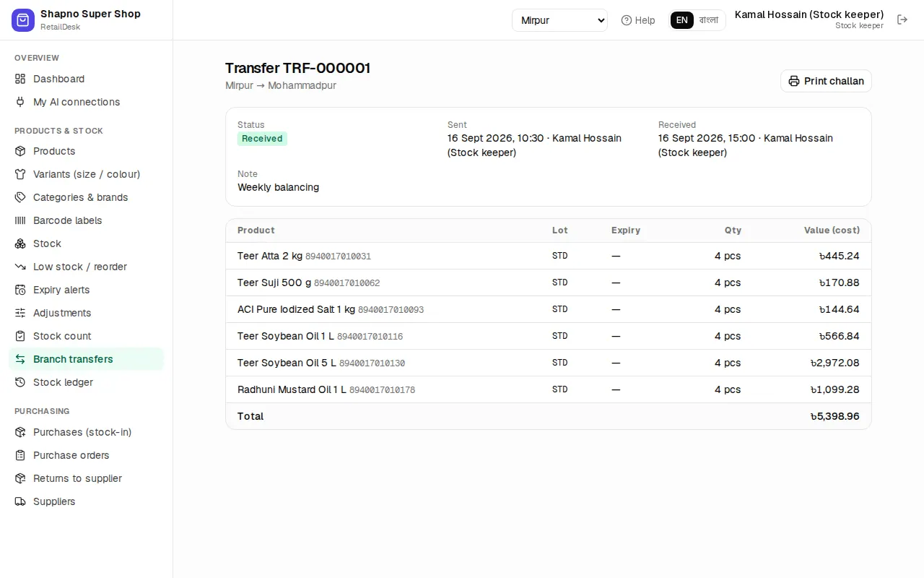Click the log out icon
This screenshot has width=924, height=578.
(902, 20)
